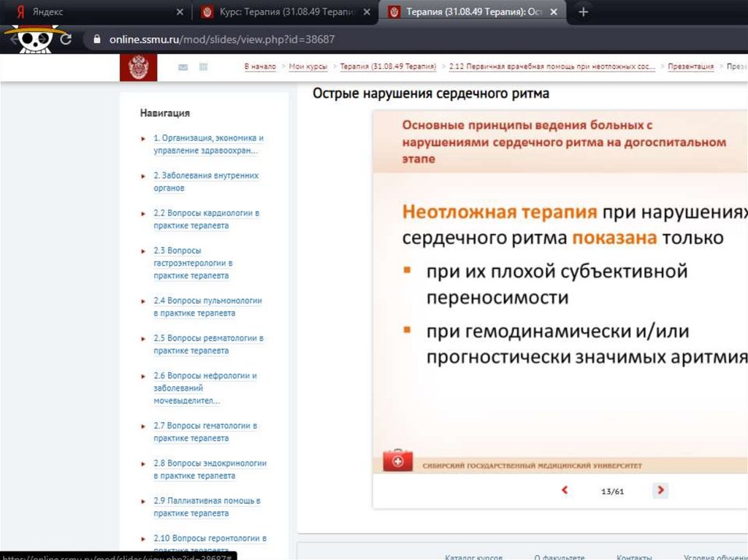The image size is (748, 560).
Task: Expand arrow beside '2.7 Вопросы гематологии'
Action: pos(143,426)
